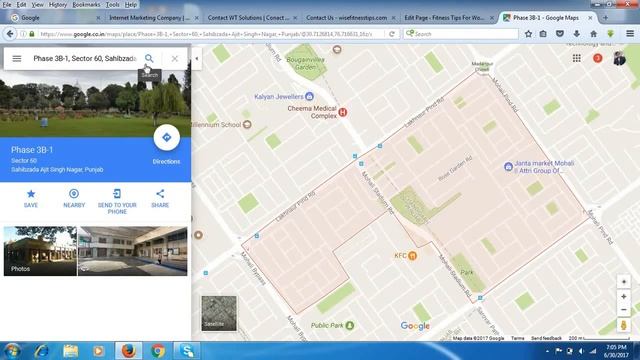Click the Bougainvillea Garden label
Image resolution: width=640 pixels, height=360 pixels.
(305, 63)
